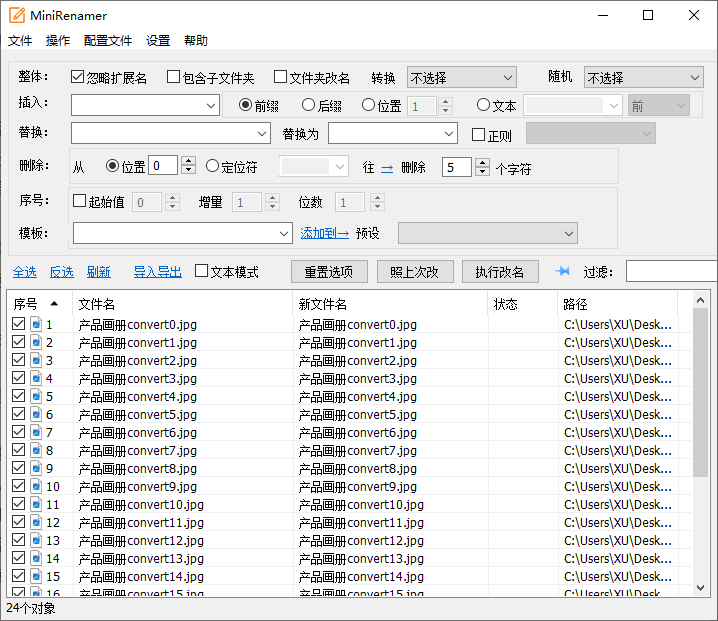Screen dimensions: 718x621
Task: Select the insert 位置 radio button
Action: [368, 105]
